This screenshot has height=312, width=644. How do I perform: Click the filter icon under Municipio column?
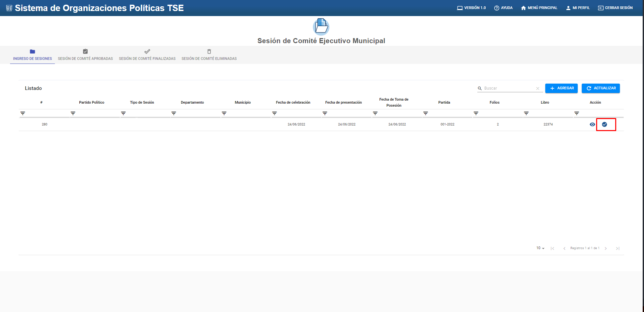click(224, 114)
